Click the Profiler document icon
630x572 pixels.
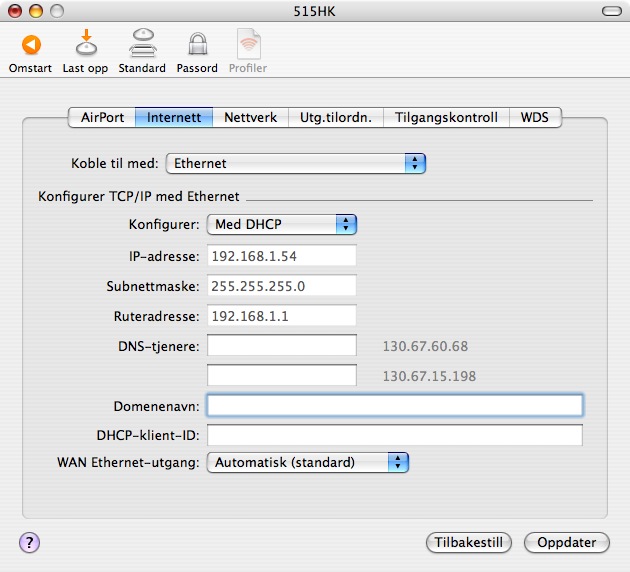[x=249, y=43]
